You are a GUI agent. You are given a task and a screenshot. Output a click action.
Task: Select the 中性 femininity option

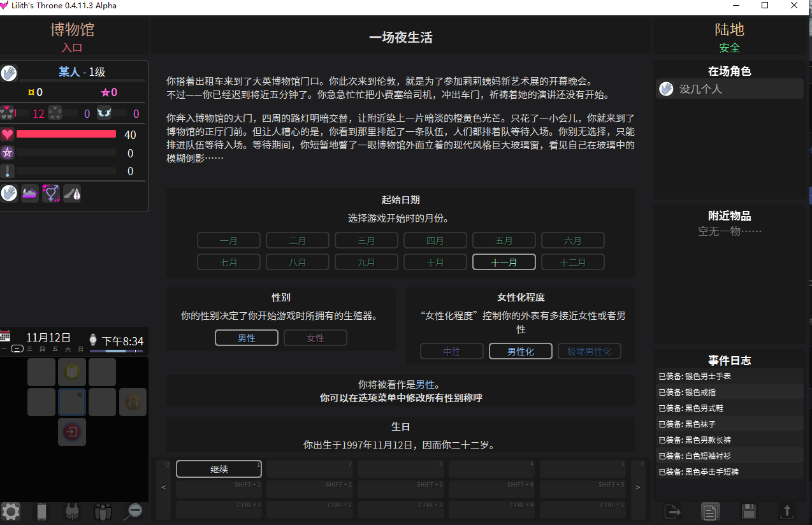pos(451,350)
